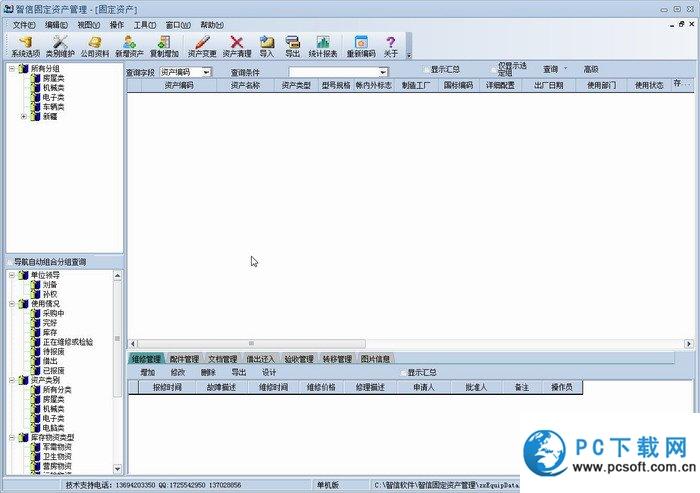Select 已报废 tree node
Screen dimensions: 700x493
coord(53,371)
